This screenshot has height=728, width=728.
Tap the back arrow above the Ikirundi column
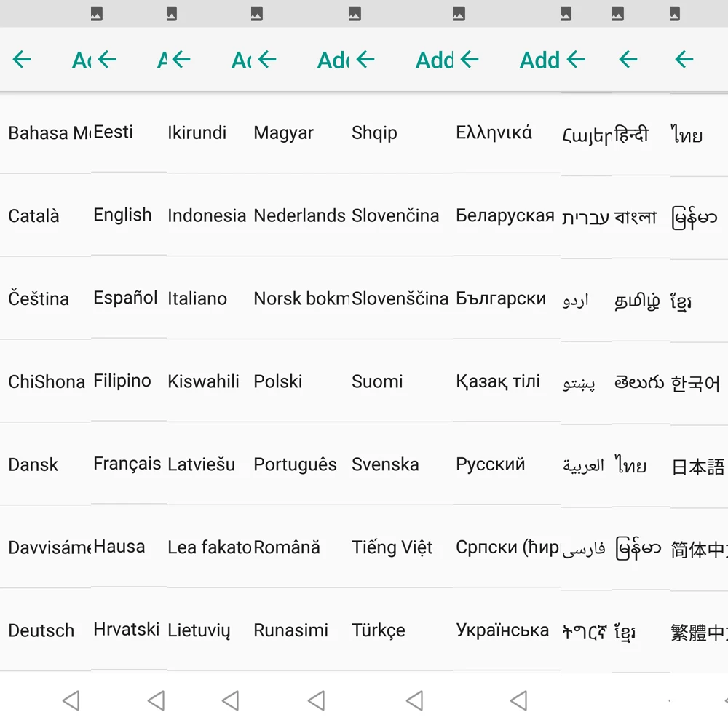click(181, 60)
